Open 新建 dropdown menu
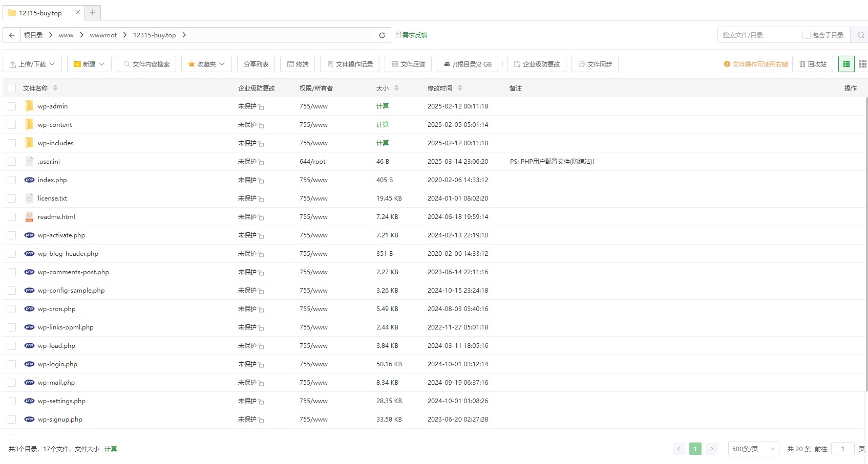 [89, 64]
